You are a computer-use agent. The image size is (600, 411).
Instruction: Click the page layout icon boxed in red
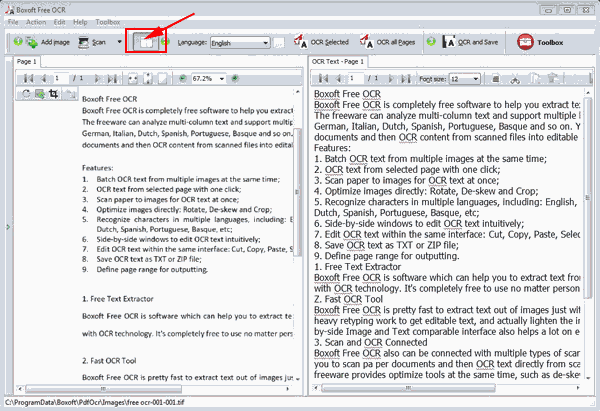[145, 42]
